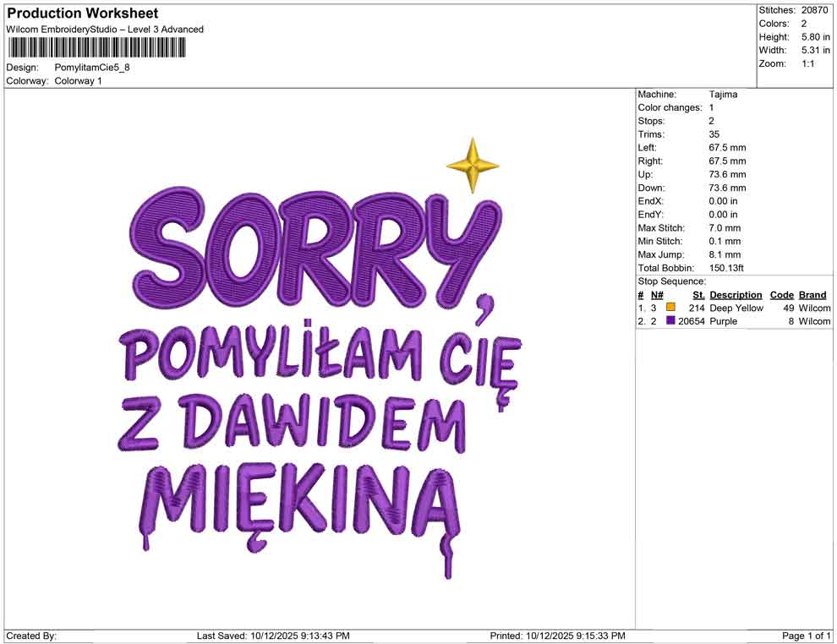Click the design name PomylitamCie5_8
The image size is (837, 644).
(92, 68)
